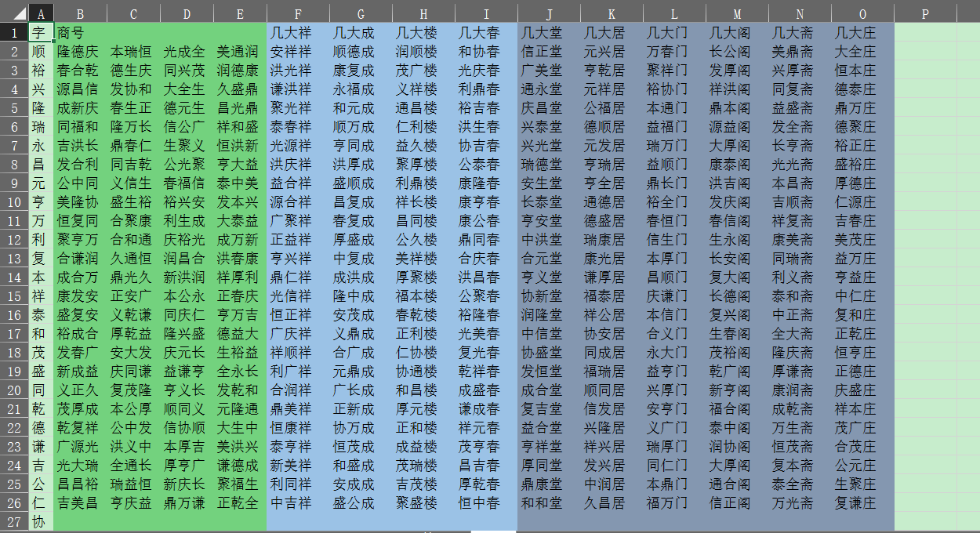
Task: Select column J header
Action: [x=549, y=14]
